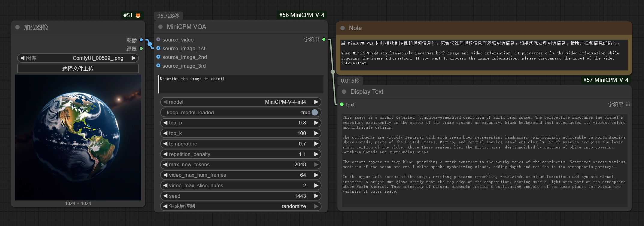Viewport: 644px width, 226px height.
Task: Decrease max_new_tokens value
Action: [x=165, y=164]
